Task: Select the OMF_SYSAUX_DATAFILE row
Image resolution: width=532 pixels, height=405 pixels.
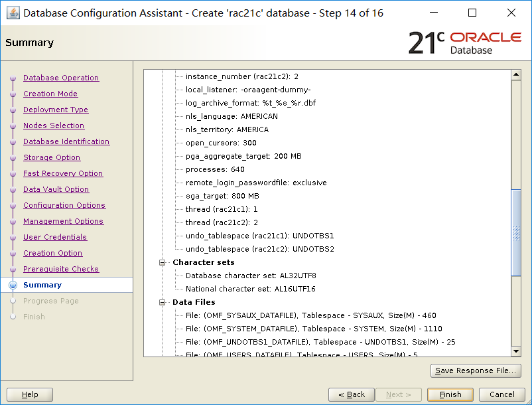Action: pos(311,315)
